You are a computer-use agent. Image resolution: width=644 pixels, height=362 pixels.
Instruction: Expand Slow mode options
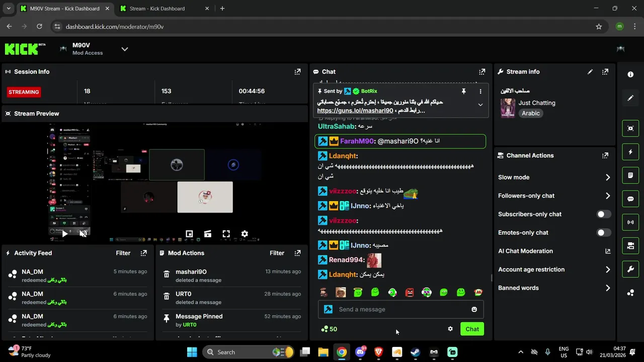pyautogui.click(x=554, y=177)
